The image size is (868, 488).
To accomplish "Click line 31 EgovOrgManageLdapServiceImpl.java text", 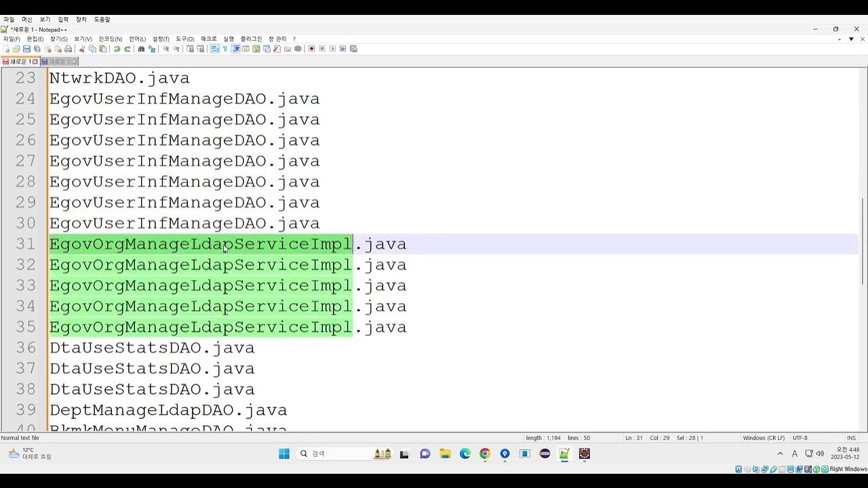I will click(x=228, y=244).
